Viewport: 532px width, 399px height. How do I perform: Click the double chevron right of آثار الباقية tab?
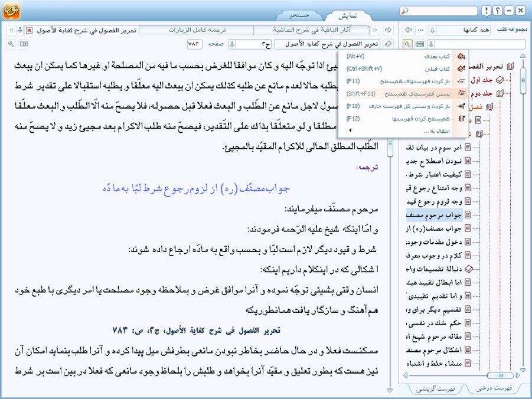click(x=375, y=30)
